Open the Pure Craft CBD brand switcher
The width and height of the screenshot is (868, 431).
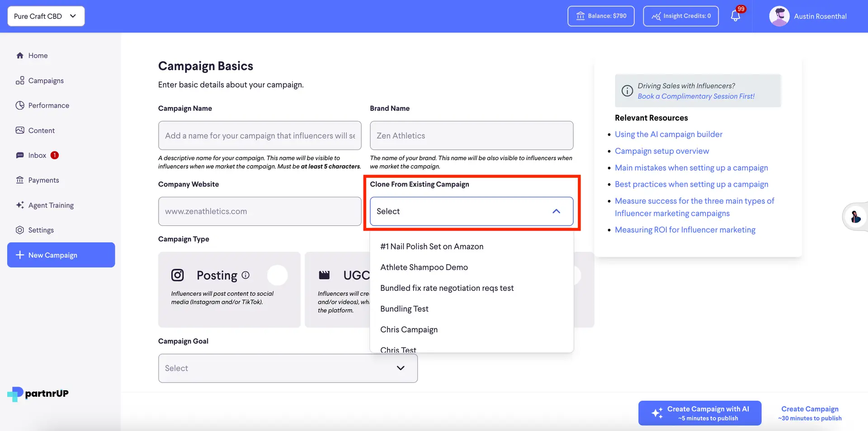point(46,16)
